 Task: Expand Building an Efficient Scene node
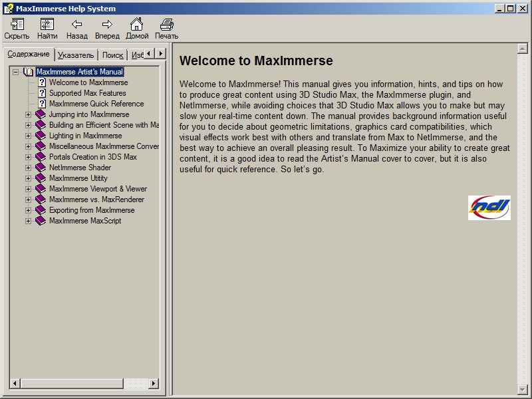tap(28, 125)
